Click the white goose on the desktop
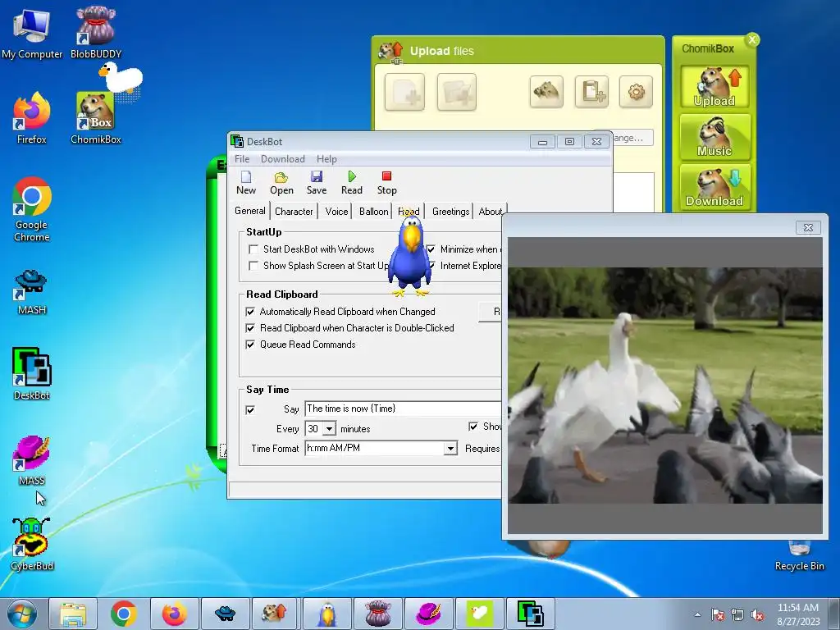The height and width of the screenshot is (630, 840). pos(121,78)
